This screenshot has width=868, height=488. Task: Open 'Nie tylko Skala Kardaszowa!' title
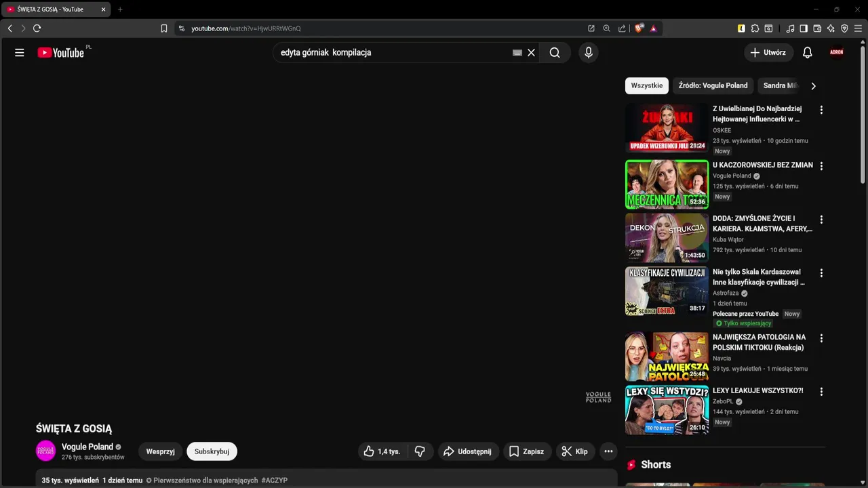coord(759,277)
